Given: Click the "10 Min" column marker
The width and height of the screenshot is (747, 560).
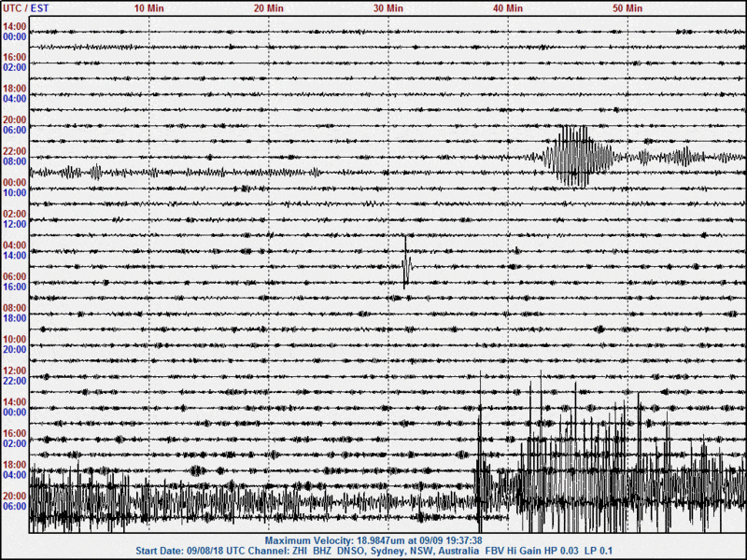Looking at the screenshot, I should tap(148, 8).
